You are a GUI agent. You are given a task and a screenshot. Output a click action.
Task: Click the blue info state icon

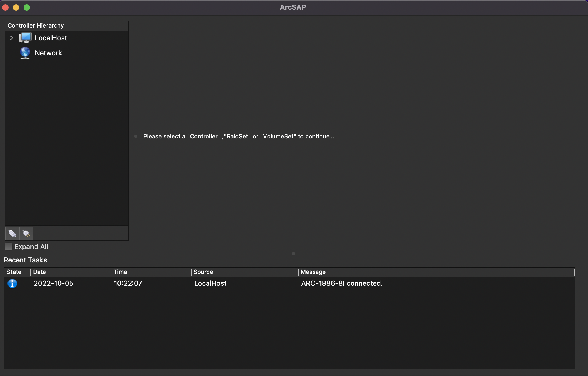tap(12, 283)
